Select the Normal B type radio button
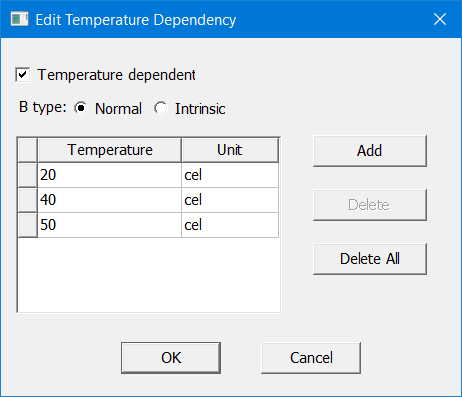The width and height of the screenshot is (462, 397). coord(81,108)
